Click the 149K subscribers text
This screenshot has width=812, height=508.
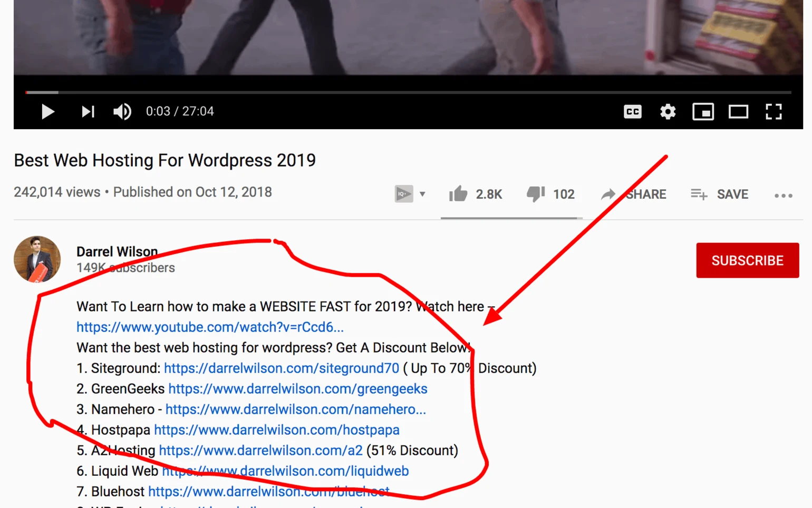[x=125, y=268]
